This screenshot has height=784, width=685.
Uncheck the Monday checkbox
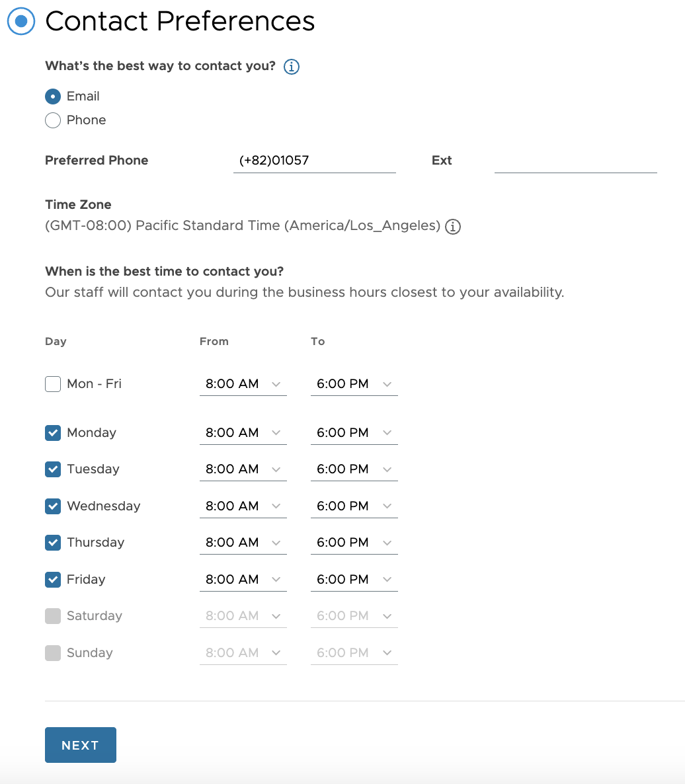point(53,433)
